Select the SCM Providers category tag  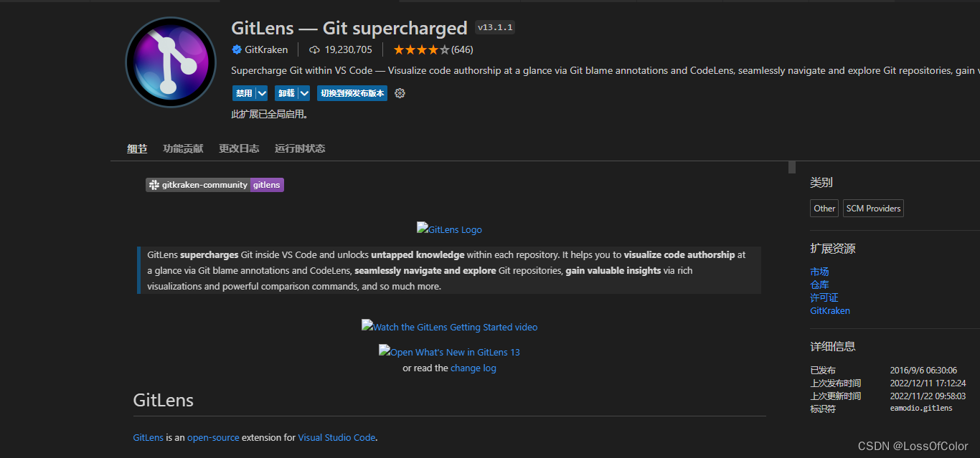tap(873, 209)
